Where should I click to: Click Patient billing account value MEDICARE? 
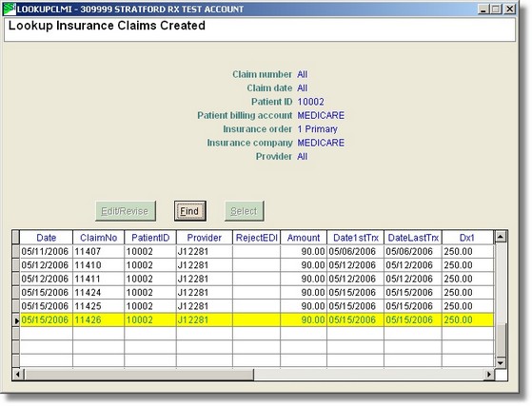coord(321,115)
